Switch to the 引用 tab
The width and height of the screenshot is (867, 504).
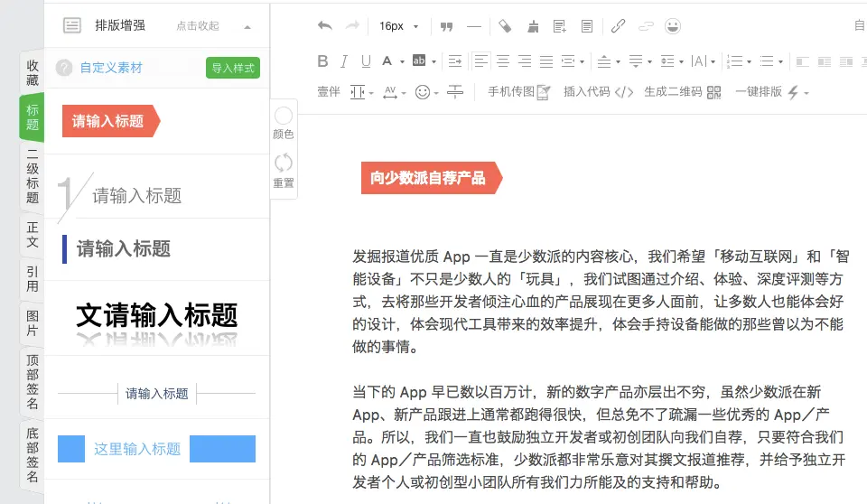tap(33, 279)
